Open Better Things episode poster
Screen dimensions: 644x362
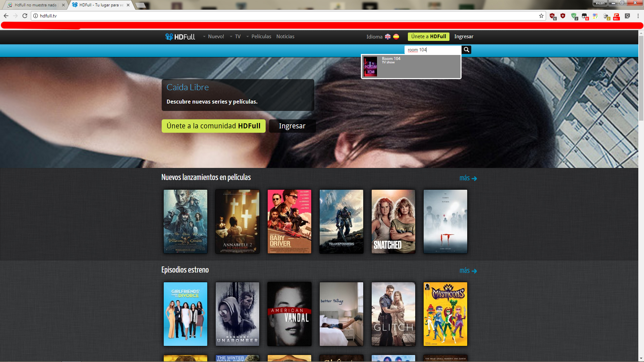[x=341, y=314]
